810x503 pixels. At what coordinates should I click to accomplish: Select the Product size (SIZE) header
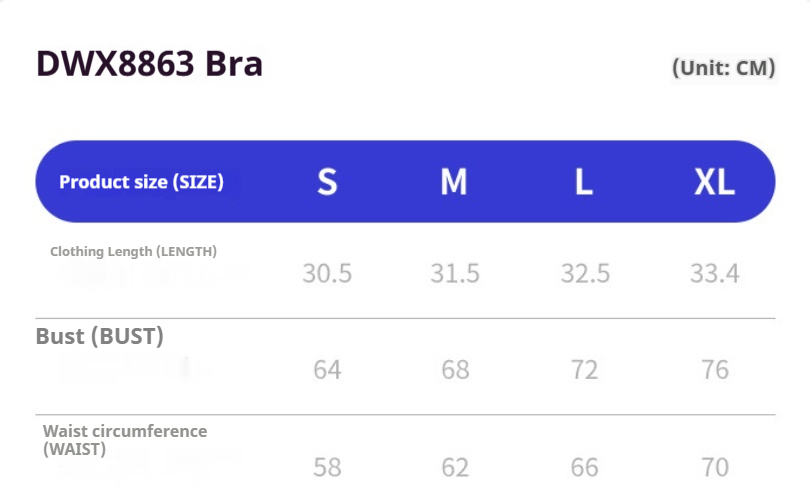[x=141, y=182]
